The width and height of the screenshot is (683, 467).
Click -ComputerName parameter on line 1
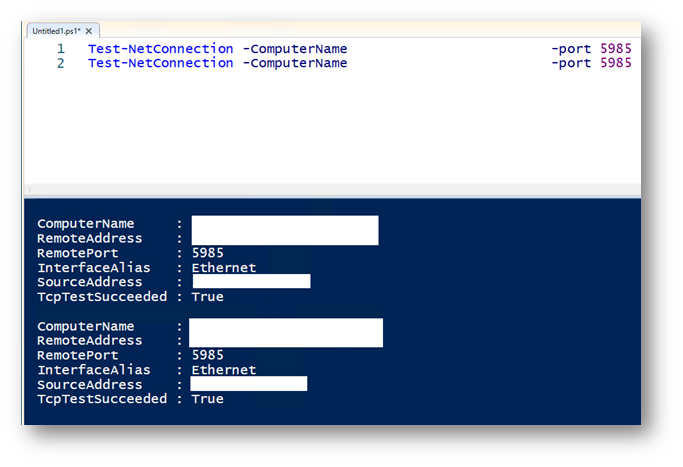295,49
